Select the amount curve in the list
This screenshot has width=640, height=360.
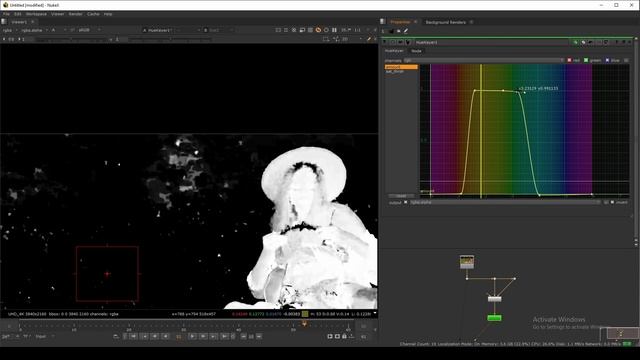[x=401, y=67]
